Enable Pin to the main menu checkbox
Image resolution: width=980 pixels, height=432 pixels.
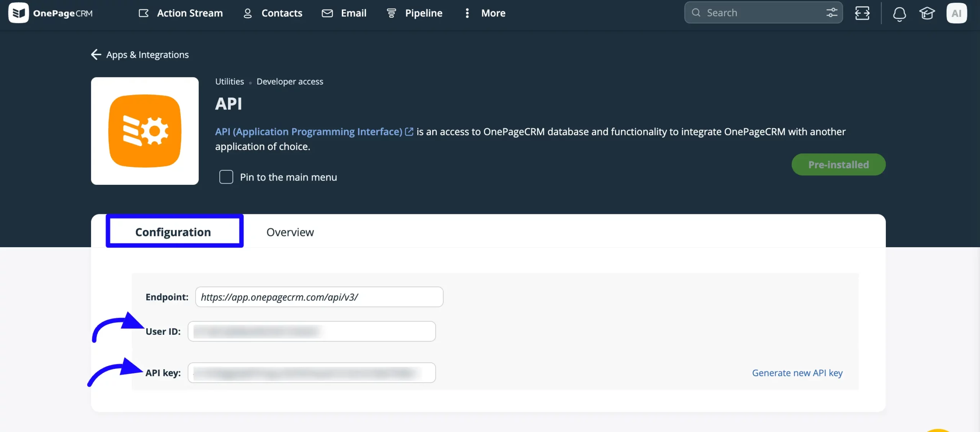coord(226,177)
